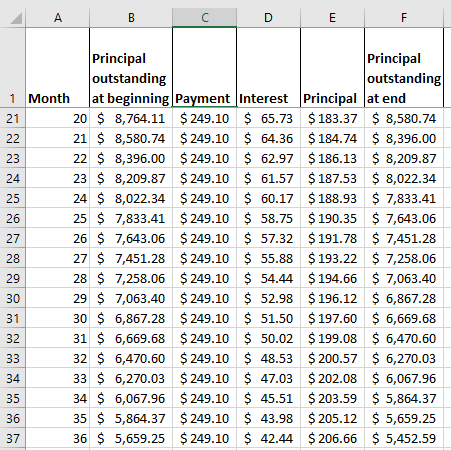Click payment $249.10 in row 21

click(204, 118)
